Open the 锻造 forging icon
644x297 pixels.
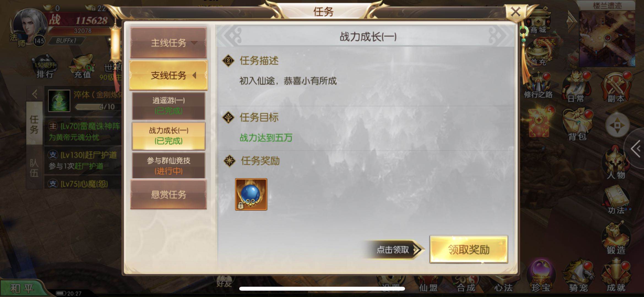point(616,238)
